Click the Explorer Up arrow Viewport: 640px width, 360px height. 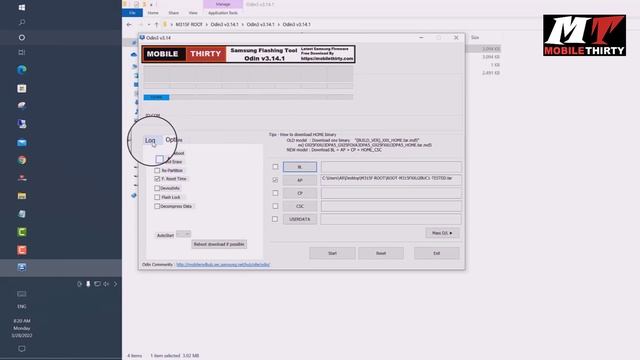click(156, 24)
